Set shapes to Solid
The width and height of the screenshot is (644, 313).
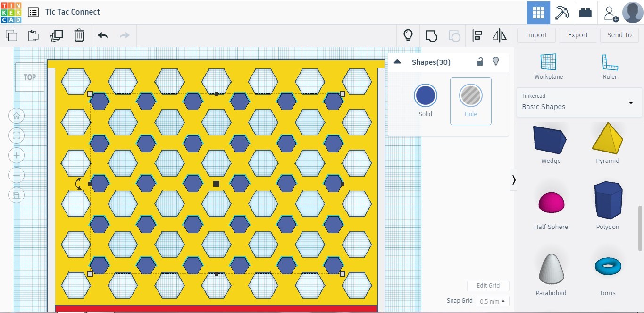click(x=426, y=101)
